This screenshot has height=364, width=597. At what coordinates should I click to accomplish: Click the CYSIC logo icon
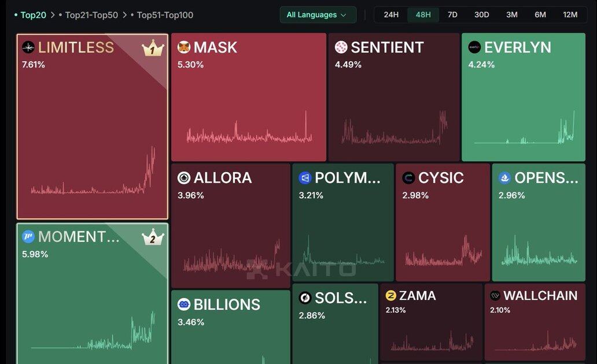[x=408, y=178]
